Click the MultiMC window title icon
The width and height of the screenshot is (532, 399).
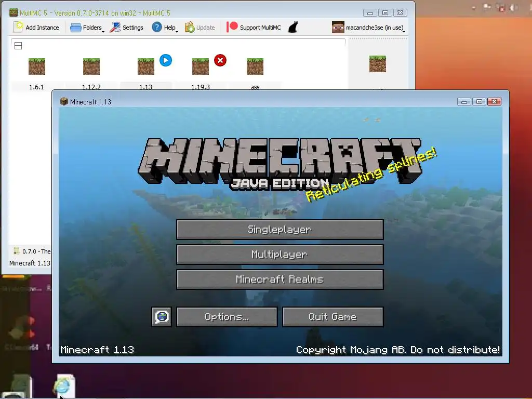(13, 13)
